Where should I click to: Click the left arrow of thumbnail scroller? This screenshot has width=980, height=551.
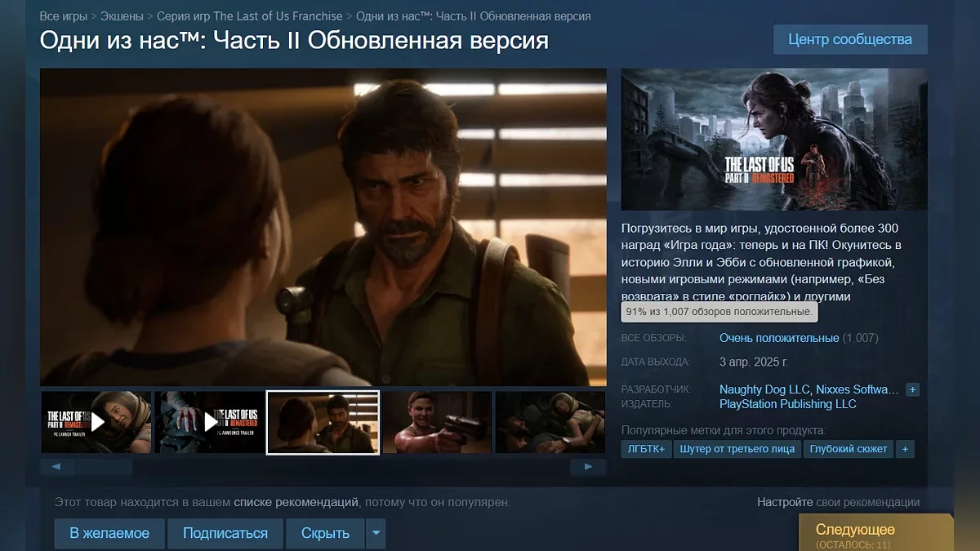(x=57, y=467)
